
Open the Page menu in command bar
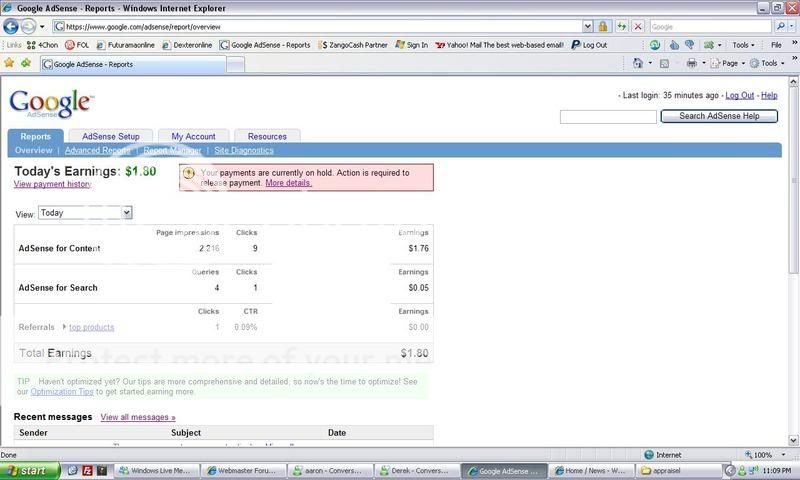[x=728, y=63]
